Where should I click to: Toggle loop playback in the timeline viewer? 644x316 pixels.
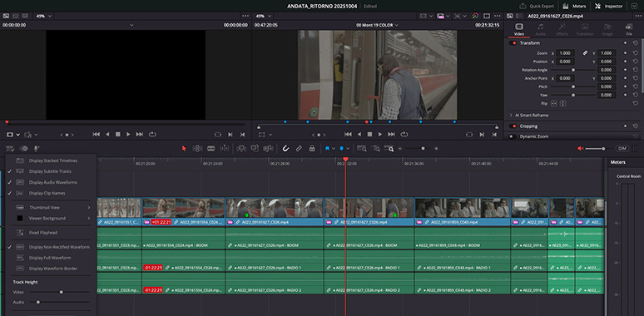tap(404, 134)
